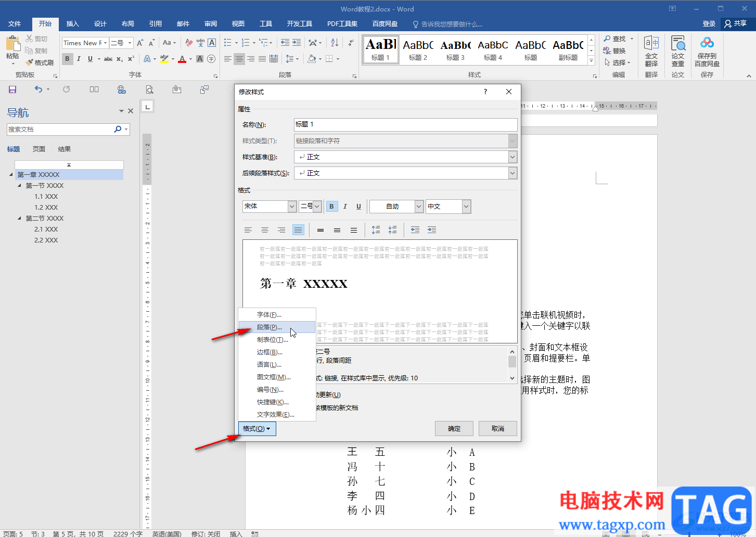
Task: Toggle Italic in Modify Style dialog
Action: [345, 207]
